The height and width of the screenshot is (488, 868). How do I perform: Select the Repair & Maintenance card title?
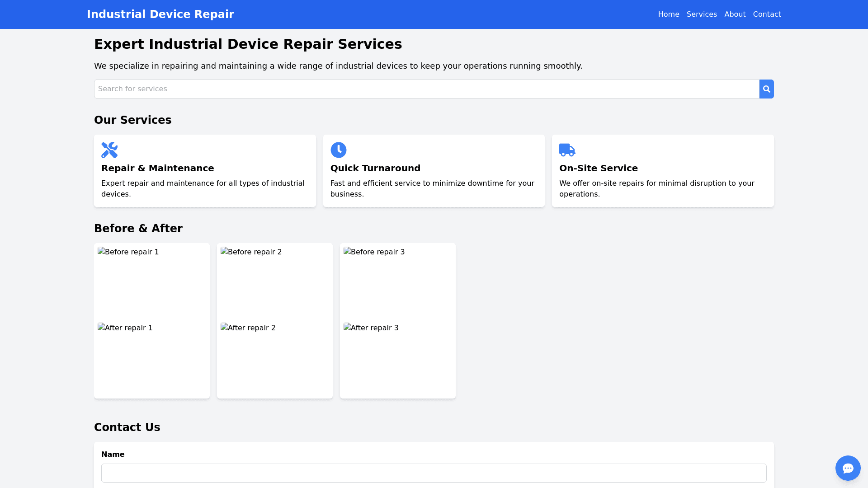click(157, 168)
